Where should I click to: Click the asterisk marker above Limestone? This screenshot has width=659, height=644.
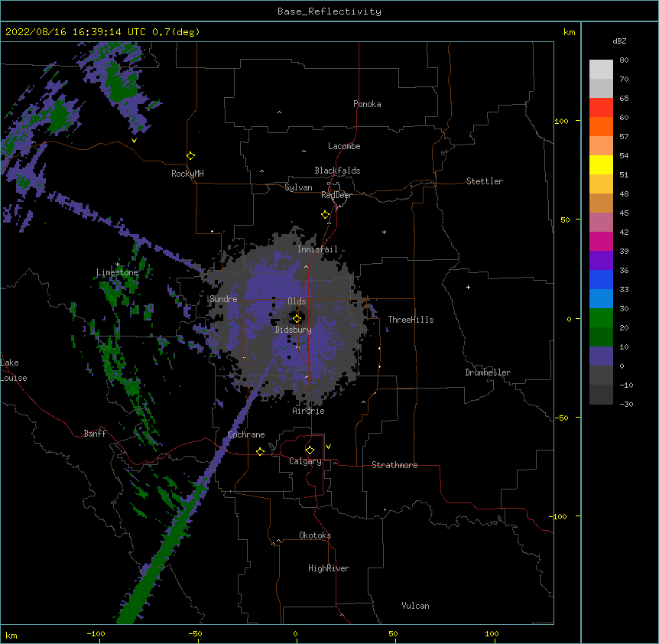click(117, 265)
